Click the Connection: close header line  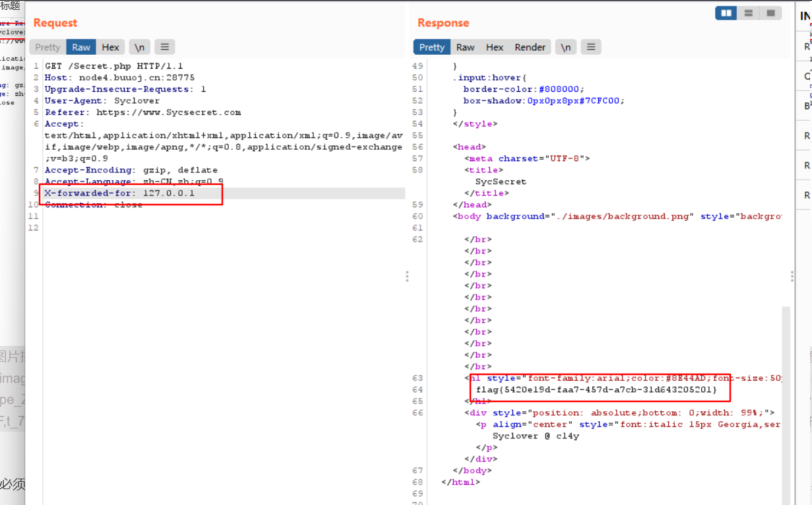93,205
